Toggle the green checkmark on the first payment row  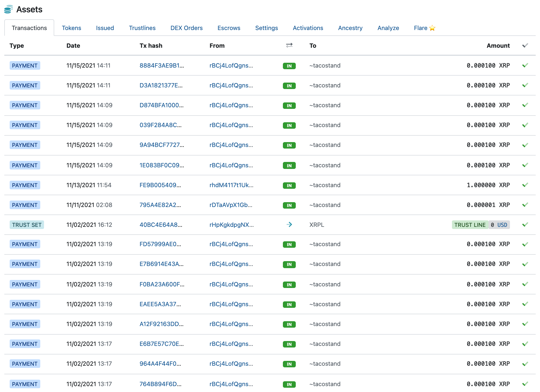(525, 65)
